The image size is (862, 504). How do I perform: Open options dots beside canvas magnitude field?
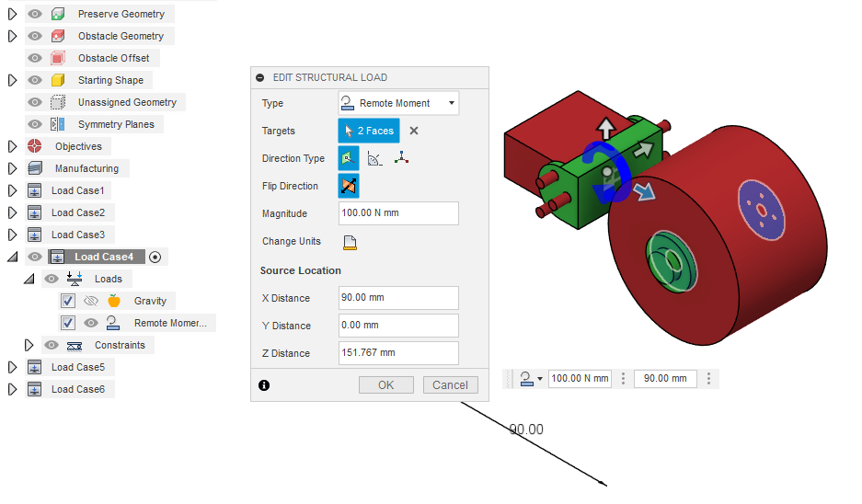pyautogui.click(x=623, y=379)
